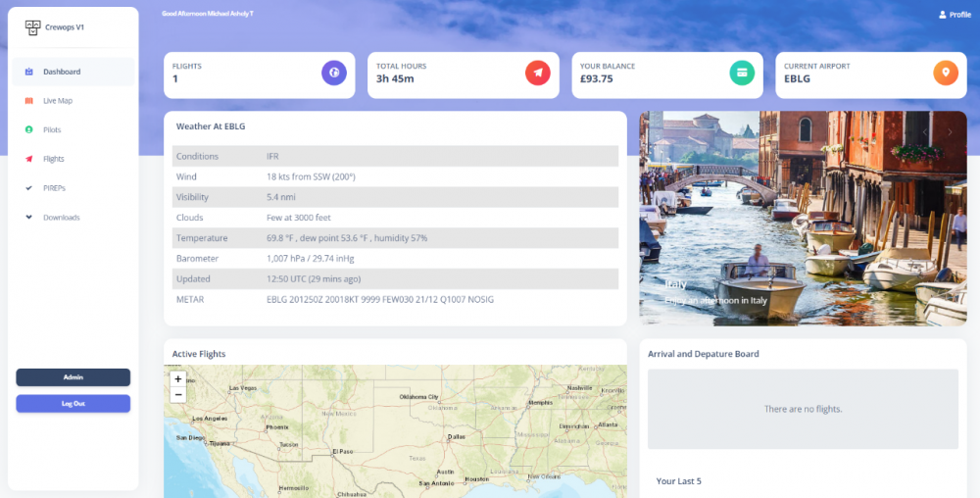This screenshot has width=980, height=498.
Task: Open Flights in the sidebar menu
Action: click(53, 159)
